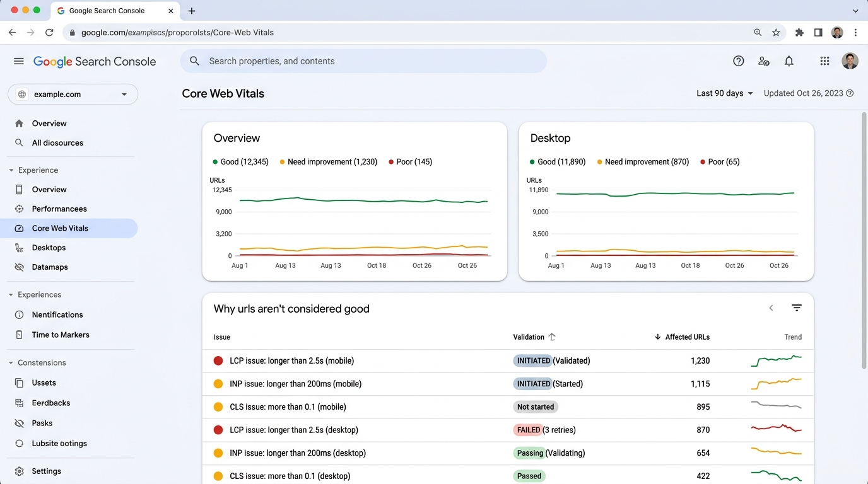Screen dimensions: 868x484
Task: Click the Search properties input field
Action: coord(363,61)
